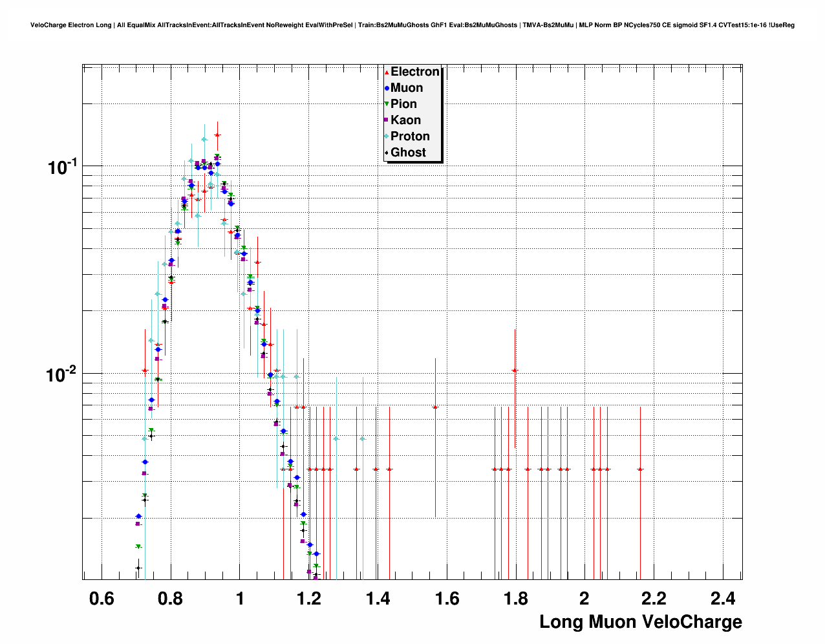Screen dimensions: 825x644
Task: Click the highest red Electron point near x=0.93
Action: click(x=217, y=135)
